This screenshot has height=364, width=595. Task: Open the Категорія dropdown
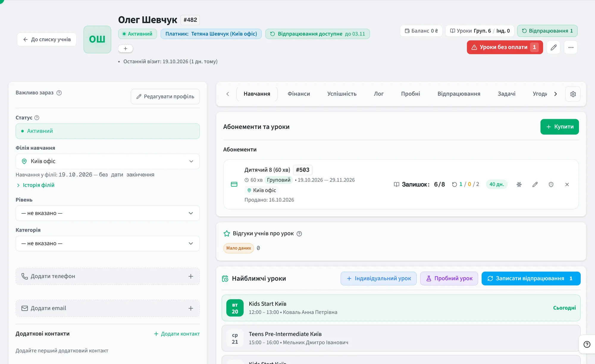(x=108, y=244)
